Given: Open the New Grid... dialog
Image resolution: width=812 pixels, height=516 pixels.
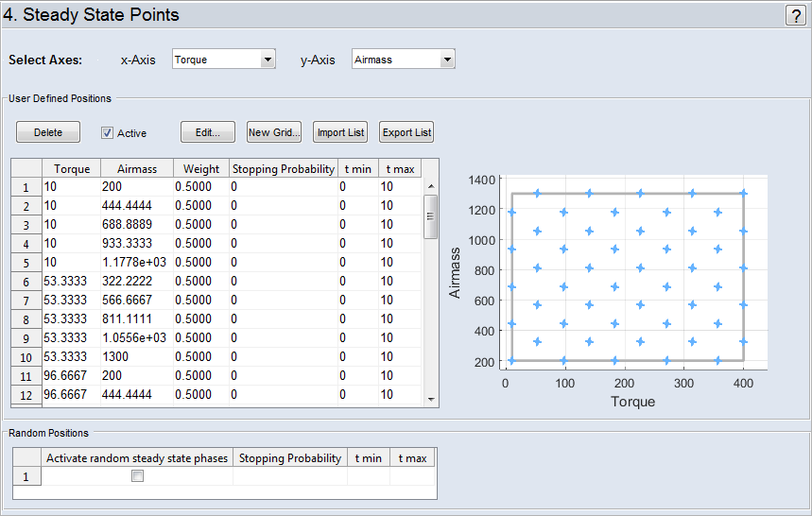Looking at the screenshot, I should click(273, 132).
